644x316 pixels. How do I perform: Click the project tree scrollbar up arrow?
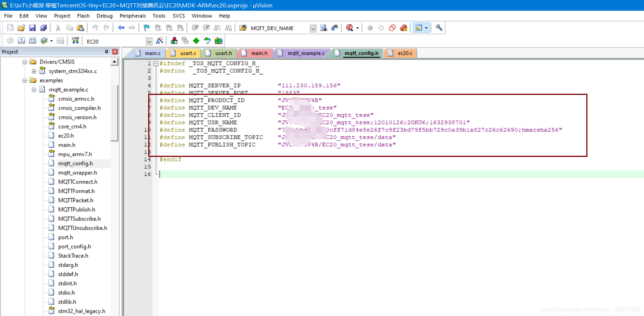pyautogui.click(x=115, y=62)
